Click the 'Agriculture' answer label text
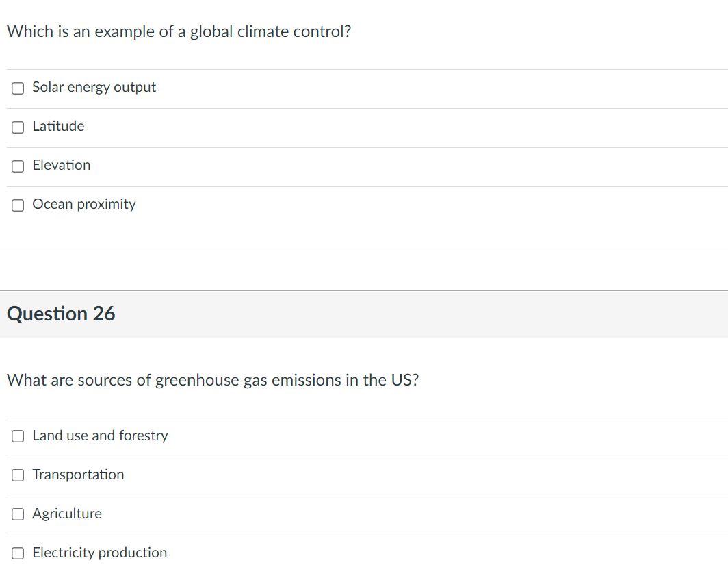Viewport: 728px width, 567px height. coord(67,514)
